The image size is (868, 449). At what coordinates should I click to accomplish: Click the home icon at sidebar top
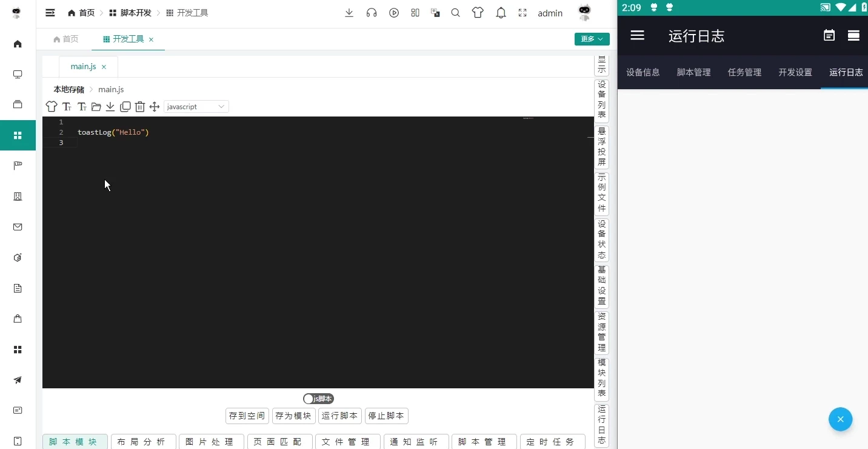point(18,44)
